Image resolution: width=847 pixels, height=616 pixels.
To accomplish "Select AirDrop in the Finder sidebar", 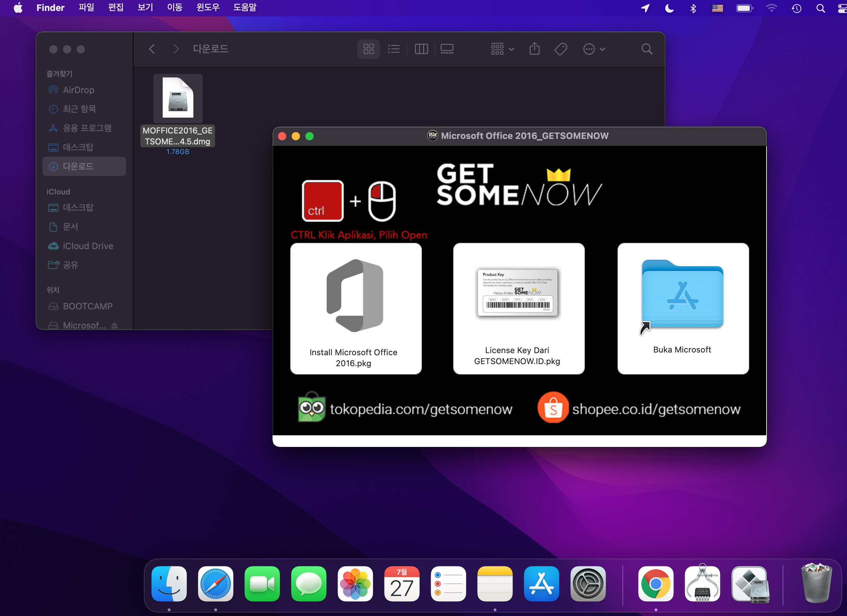I will [84, 90].
